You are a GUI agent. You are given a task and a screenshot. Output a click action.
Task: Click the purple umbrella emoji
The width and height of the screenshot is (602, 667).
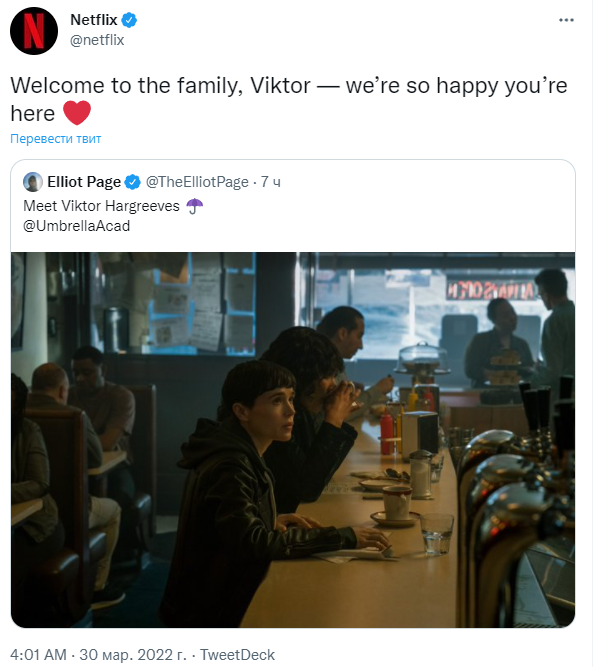[x=194, y=206]
